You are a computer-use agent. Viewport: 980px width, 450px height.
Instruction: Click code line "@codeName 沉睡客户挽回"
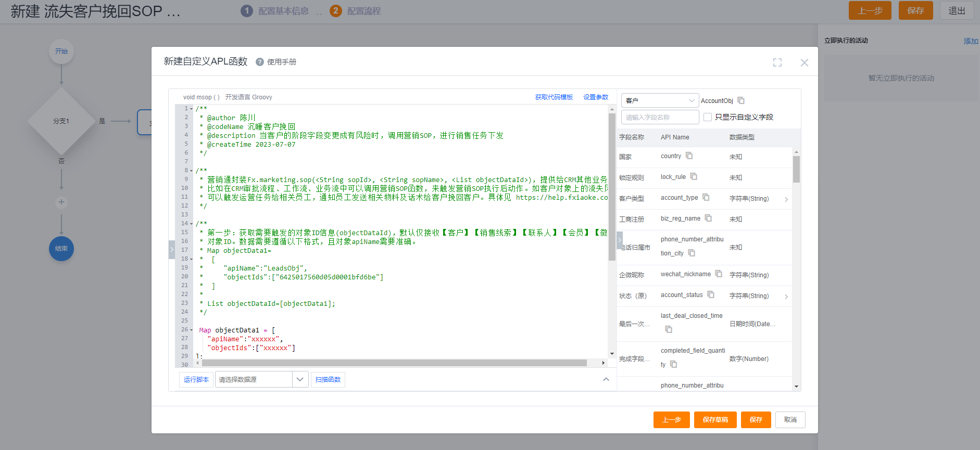click(251, 126)
